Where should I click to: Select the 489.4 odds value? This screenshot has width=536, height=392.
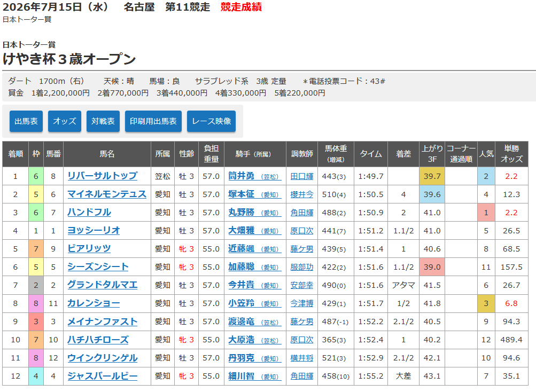[511, 340]
